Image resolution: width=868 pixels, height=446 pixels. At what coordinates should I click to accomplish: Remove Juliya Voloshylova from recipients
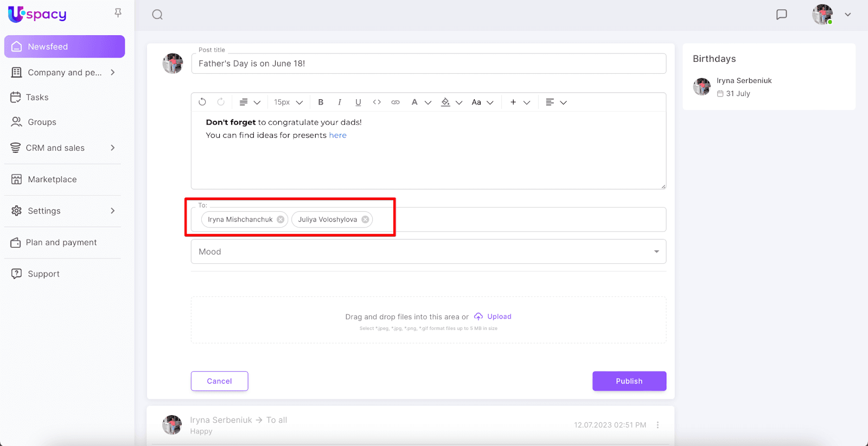pos(365,219)
